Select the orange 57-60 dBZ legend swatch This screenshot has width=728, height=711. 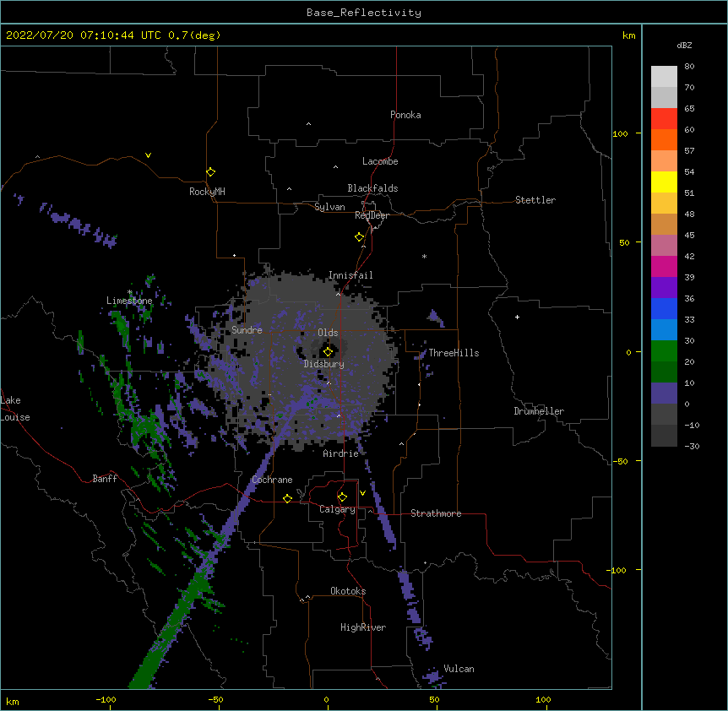tap(664, 139)
